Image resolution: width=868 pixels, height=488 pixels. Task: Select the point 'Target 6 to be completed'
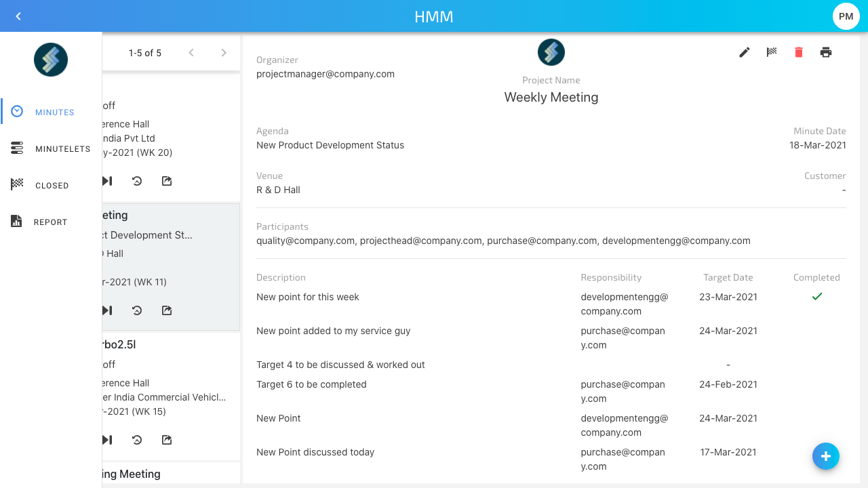pos(311,384)
